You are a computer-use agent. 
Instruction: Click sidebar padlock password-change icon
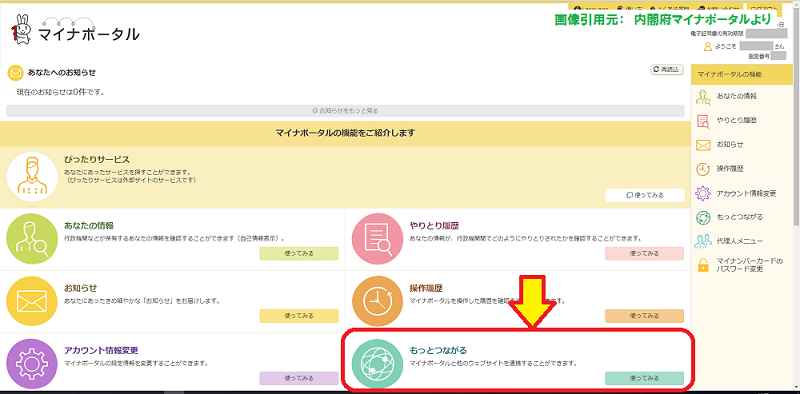click(703, 265)
